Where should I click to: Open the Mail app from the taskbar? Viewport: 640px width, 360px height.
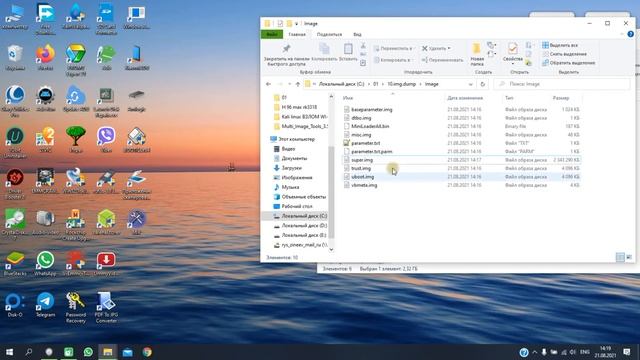(x=127, y=352)
